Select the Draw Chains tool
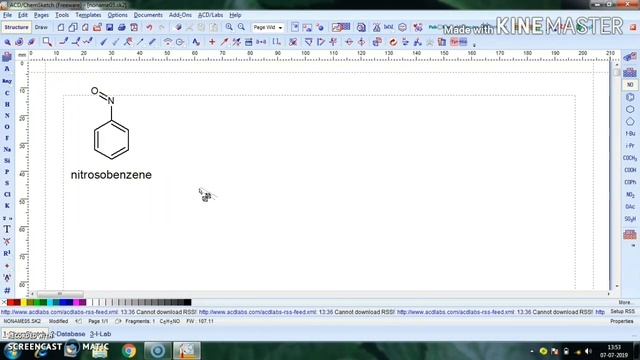This screenshot has height=360, width=640. click(88, 42)
